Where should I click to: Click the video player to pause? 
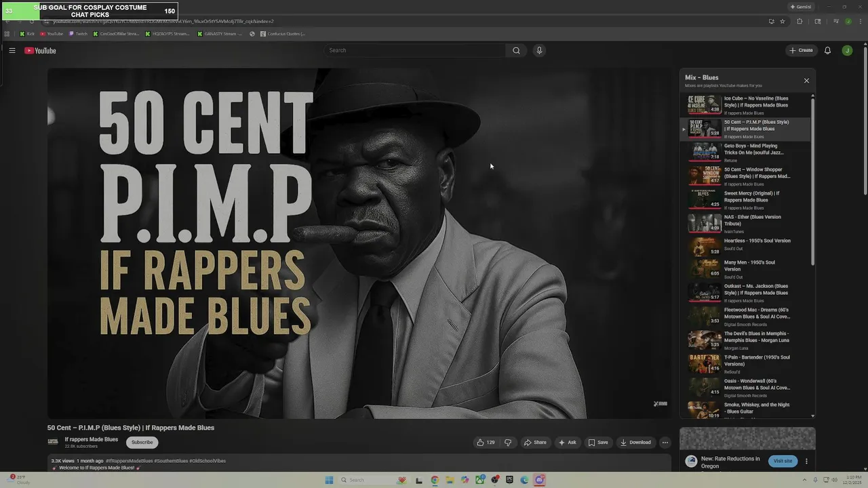pyautogui.click(x=359, y=243)
